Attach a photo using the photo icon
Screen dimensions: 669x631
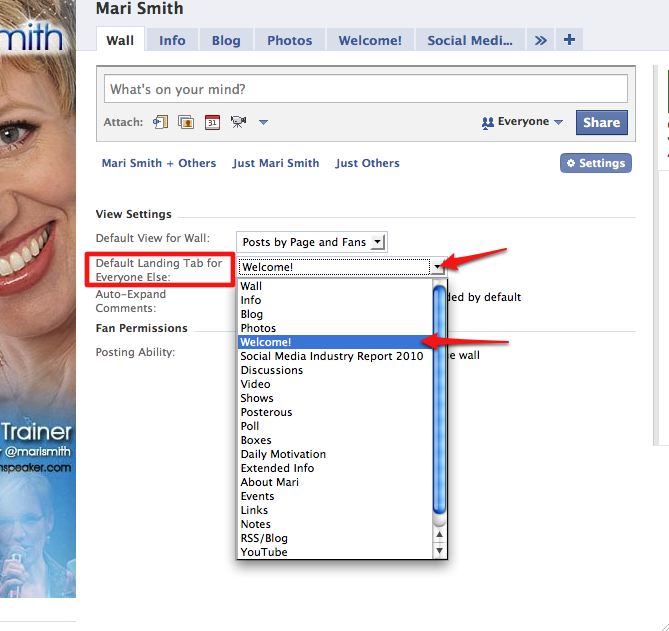[x=186, y=122]
